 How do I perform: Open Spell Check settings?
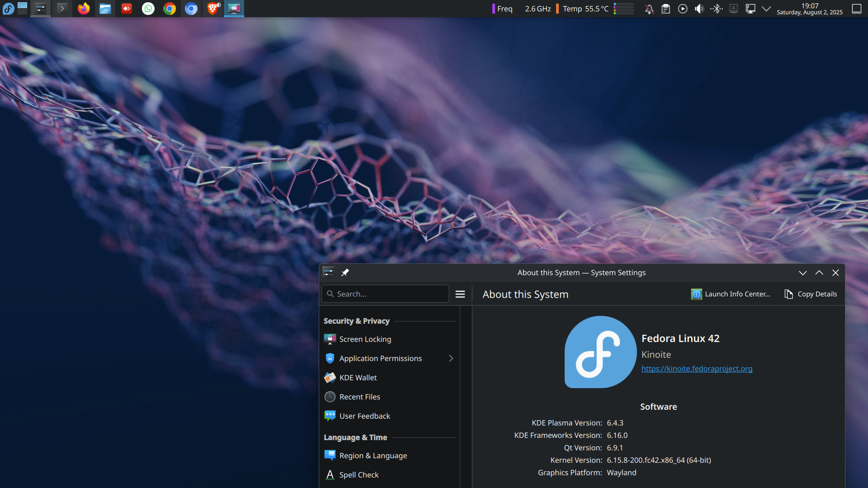[x=390, y=475]
